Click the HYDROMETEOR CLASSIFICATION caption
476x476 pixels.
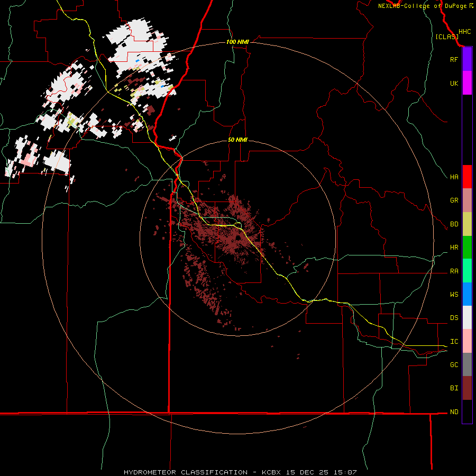click(186, 472)
